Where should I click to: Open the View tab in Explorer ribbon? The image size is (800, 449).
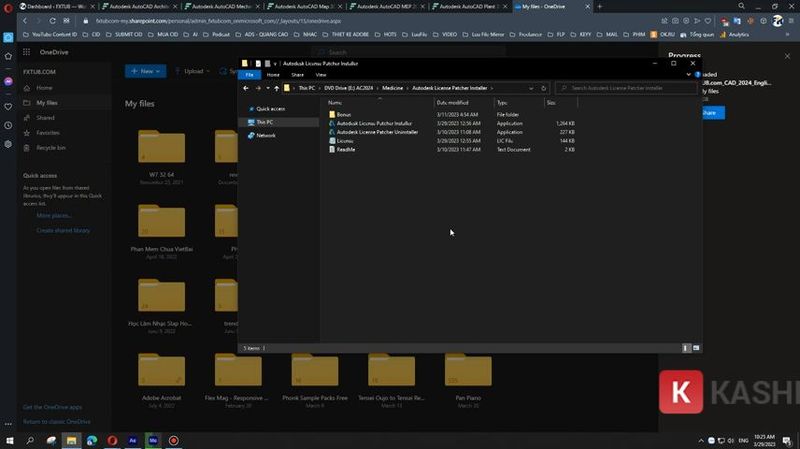coord(321,75)
